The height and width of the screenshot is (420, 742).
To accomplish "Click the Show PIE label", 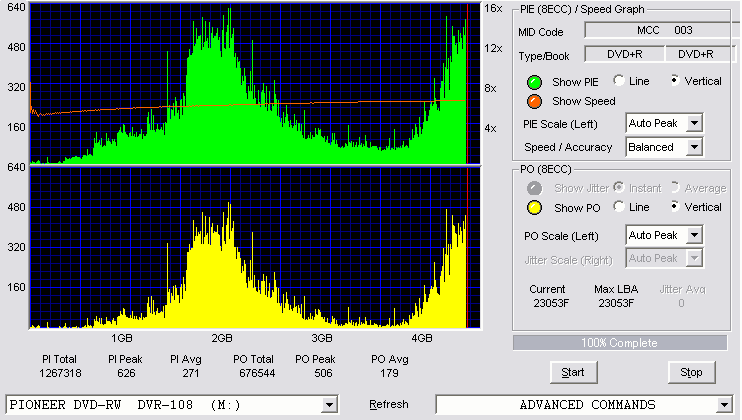I will (x=575, y=82).
